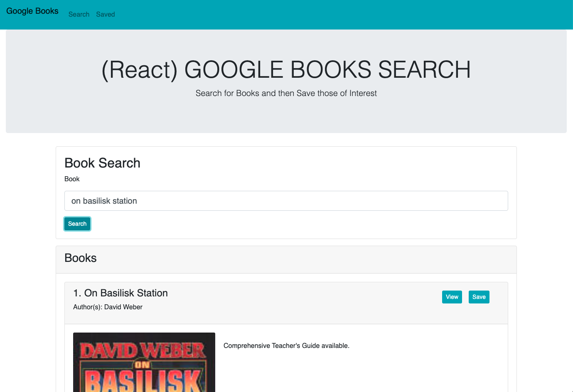Save the On Basilisk Station book
Viewport: 573px width, 392px height.
pos(479,297)
